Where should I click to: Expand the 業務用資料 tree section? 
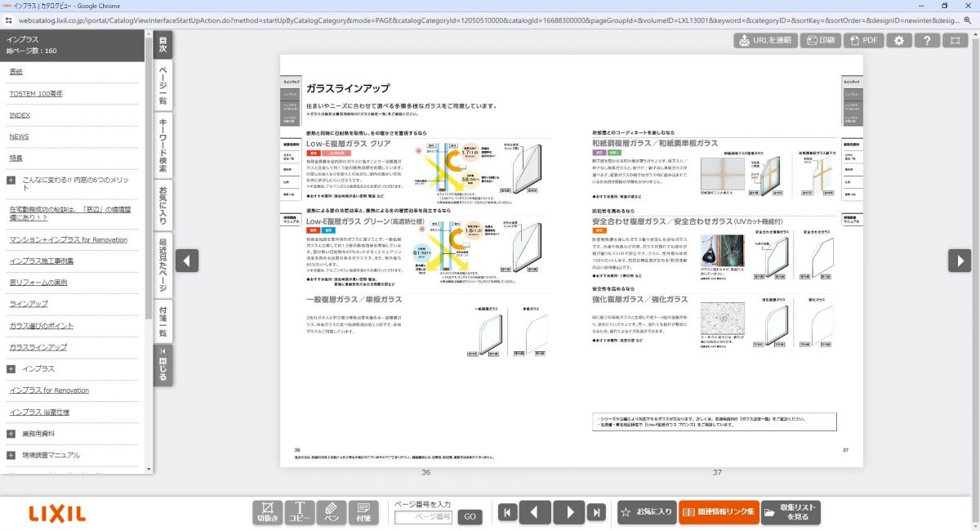pyautogui.click(x=11, y=434)
